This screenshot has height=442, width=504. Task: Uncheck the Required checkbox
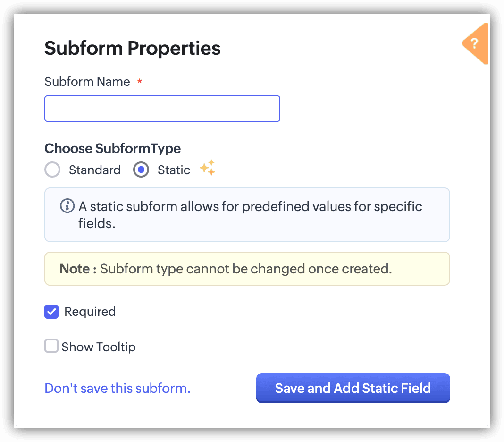[x=51, y=312]
